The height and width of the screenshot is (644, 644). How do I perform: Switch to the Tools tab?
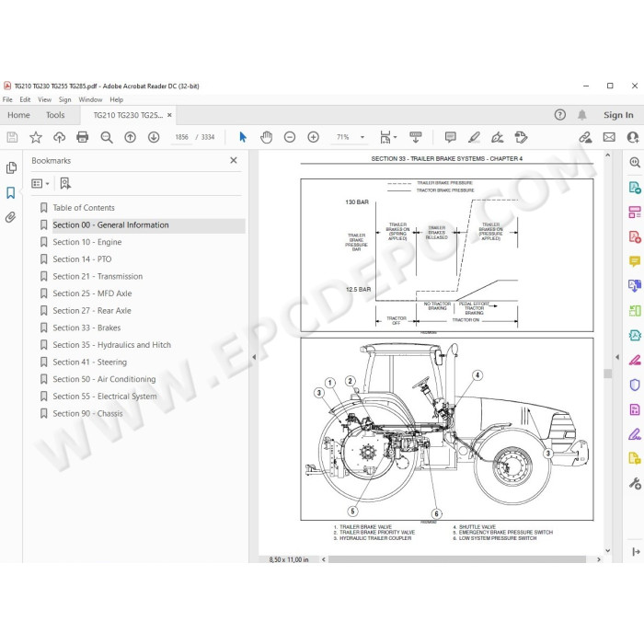[x=55, y=115]
